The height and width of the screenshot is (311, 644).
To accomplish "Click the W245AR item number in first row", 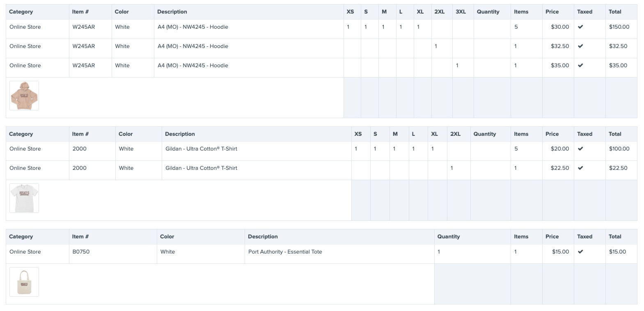I will click(83, 27).
